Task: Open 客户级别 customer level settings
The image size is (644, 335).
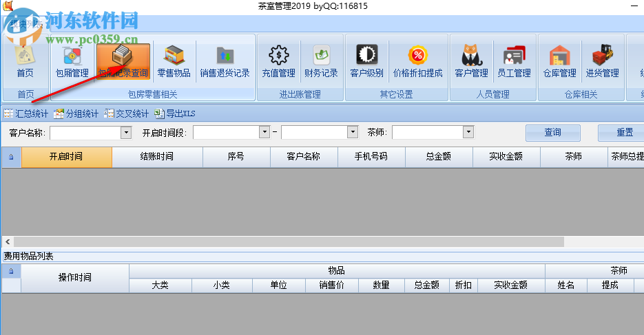Action: [x=366, y=61]
